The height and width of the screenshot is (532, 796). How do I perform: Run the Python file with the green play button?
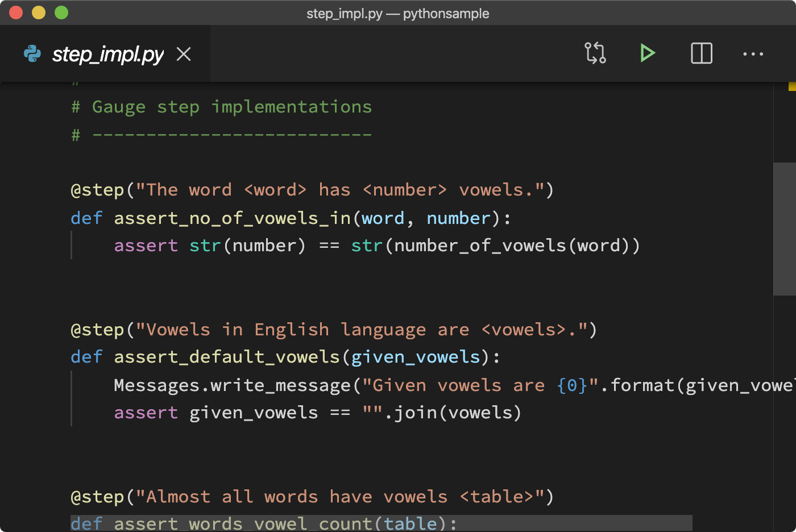pos(647,53)
